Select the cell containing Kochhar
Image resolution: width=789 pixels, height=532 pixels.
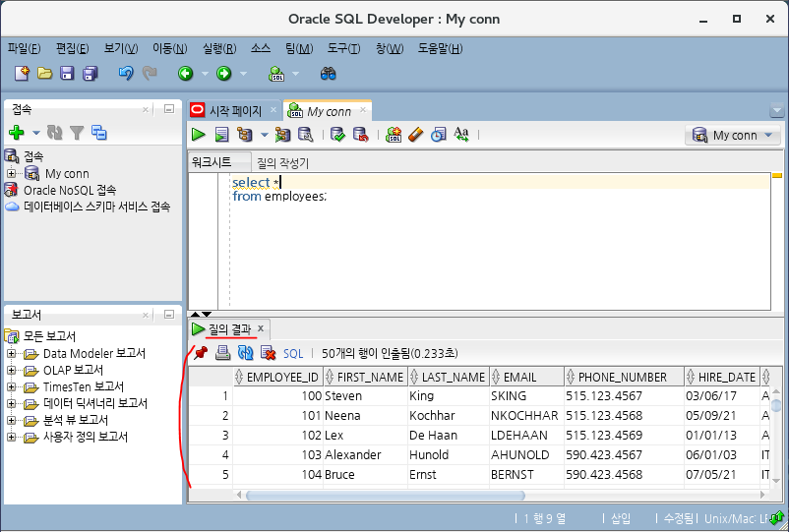pos(448,415)
